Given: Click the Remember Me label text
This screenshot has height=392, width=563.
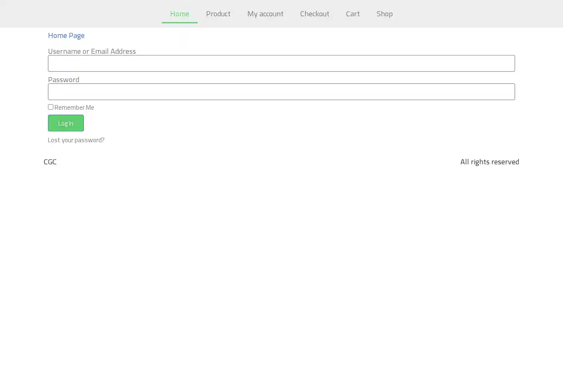Looking at the screenshot, I should coord(74,108).
